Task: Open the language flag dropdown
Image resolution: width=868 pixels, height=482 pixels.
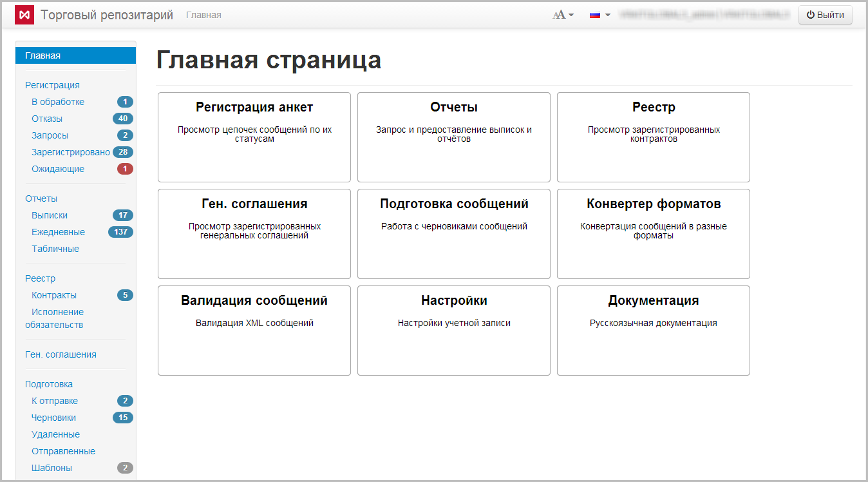Action: click(x=599, y=15)
